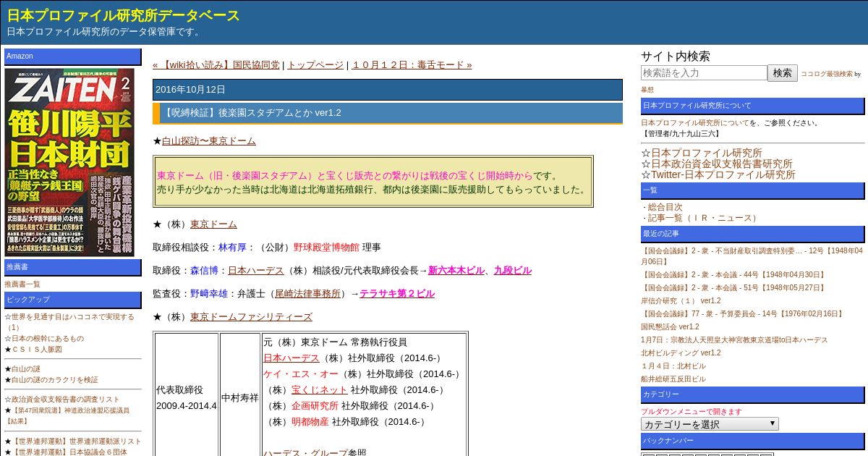Click the site search input field
The width and height of the screenshot is (868, 456).
pyautogui.click(x=704, y=72)
